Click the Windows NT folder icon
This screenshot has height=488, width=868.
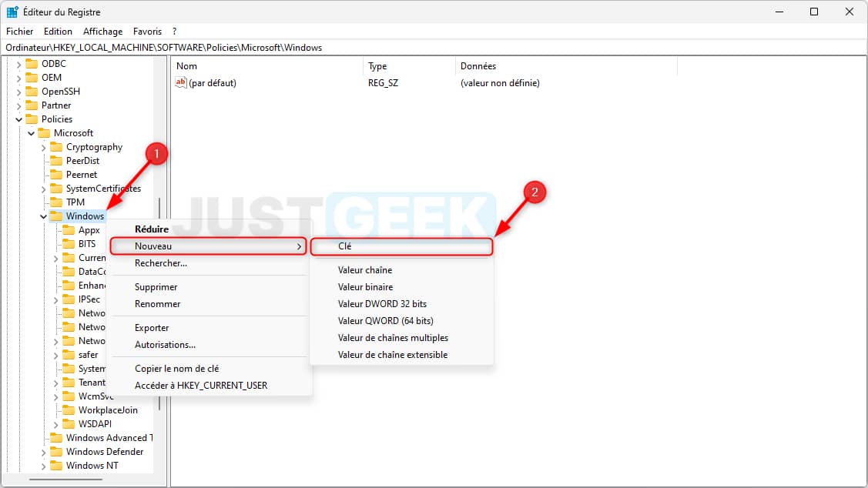(56, 466)
